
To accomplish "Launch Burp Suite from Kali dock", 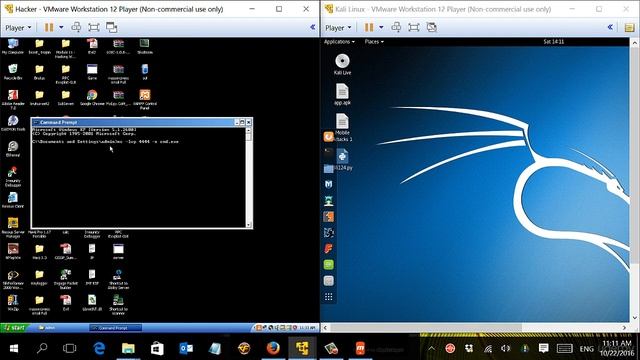I will [x=329, y=217].
